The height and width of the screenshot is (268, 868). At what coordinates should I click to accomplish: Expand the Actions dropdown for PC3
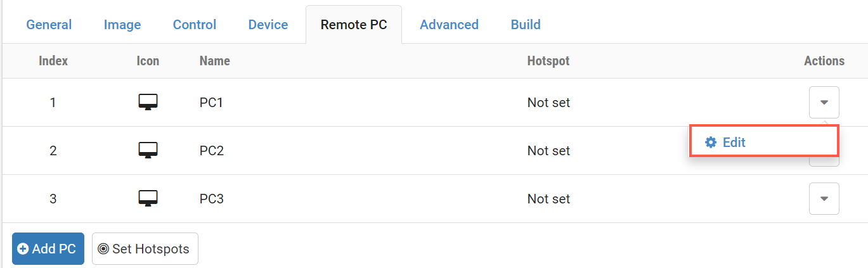pyautogui.click(x=824, y=198)
